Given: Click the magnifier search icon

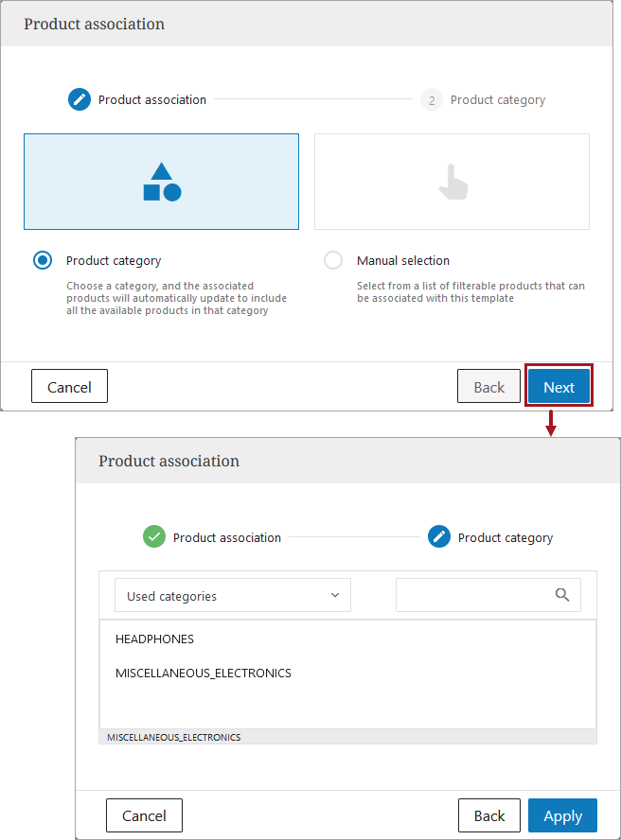Looking at the screenshot, I should tap(562, 595).
